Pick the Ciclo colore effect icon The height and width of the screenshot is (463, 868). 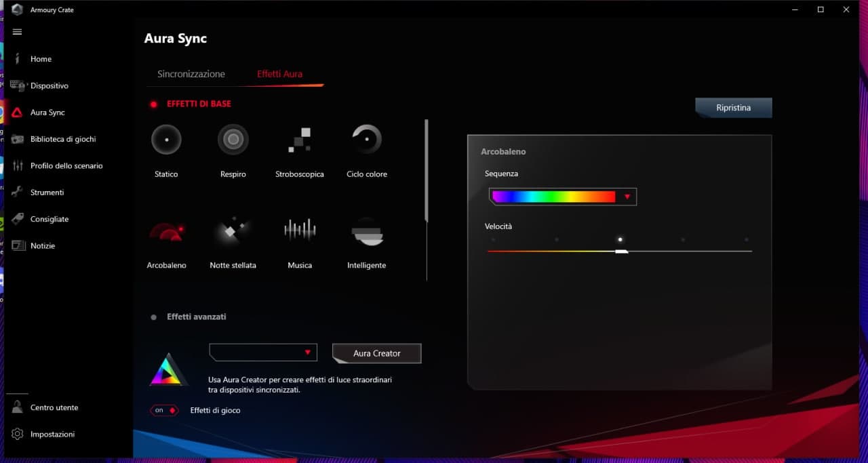click(367, 140)
